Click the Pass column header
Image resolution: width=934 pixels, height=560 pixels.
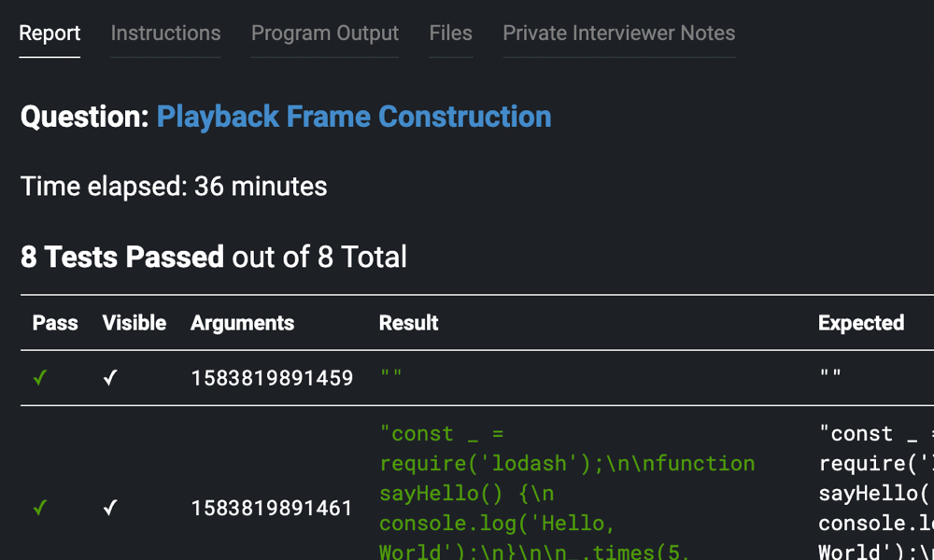click(x=55, y=323)
